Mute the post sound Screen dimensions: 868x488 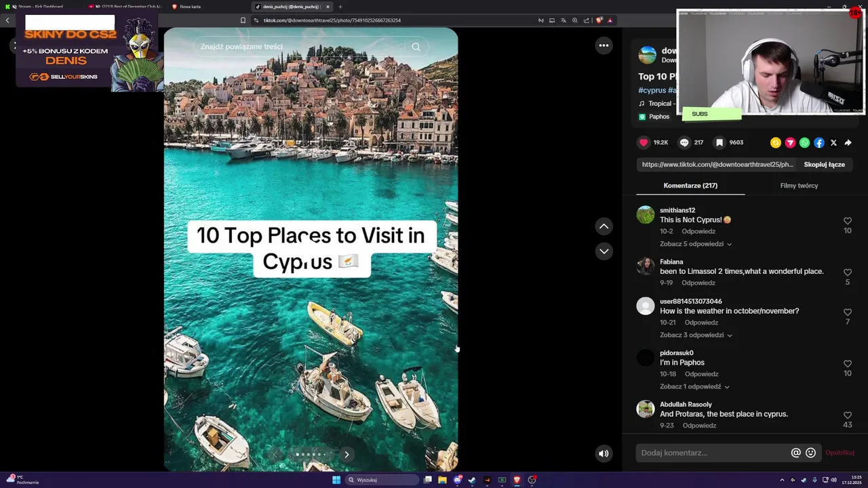[604, 453]
